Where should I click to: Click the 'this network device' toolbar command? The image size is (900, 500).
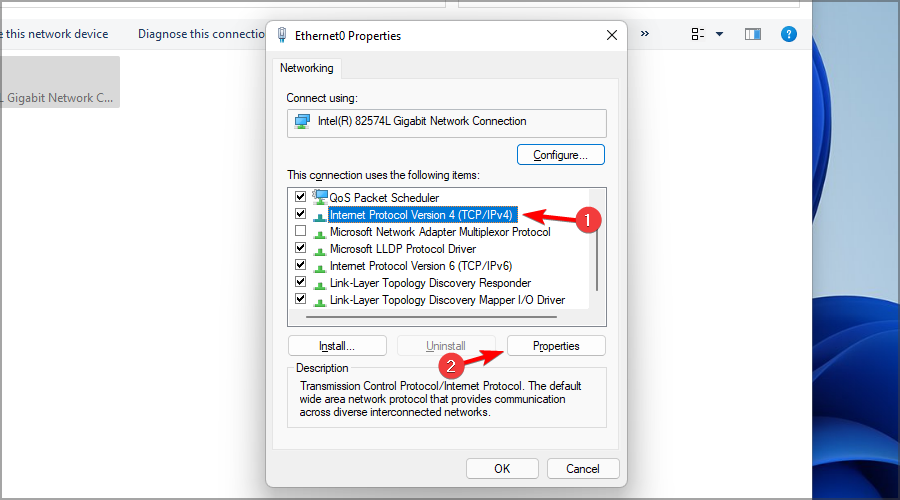tap(55, 34)
